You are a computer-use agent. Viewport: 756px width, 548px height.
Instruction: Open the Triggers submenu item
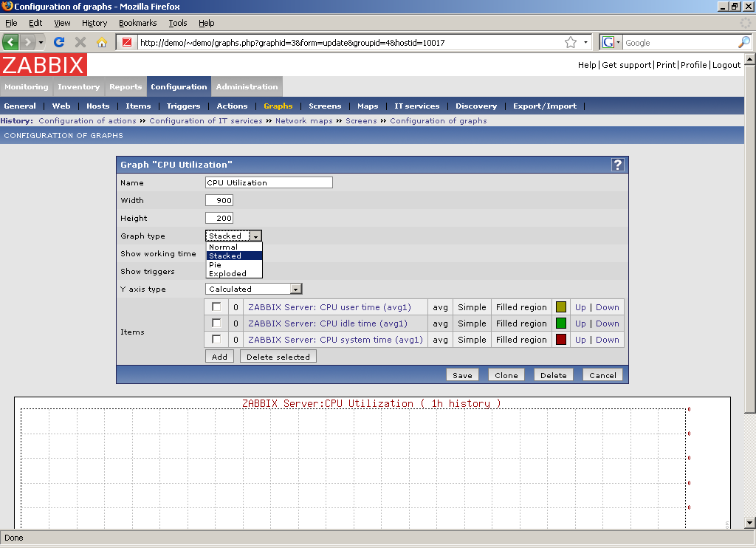pyautogui.click(x=183, y=106)
